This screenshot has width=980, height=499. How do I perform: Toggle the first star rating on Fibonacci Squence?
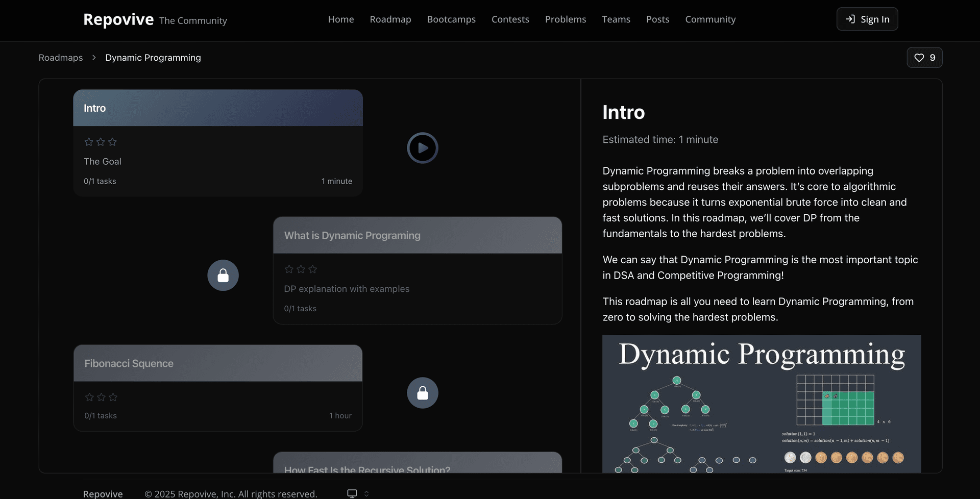[x=89, y=397]
